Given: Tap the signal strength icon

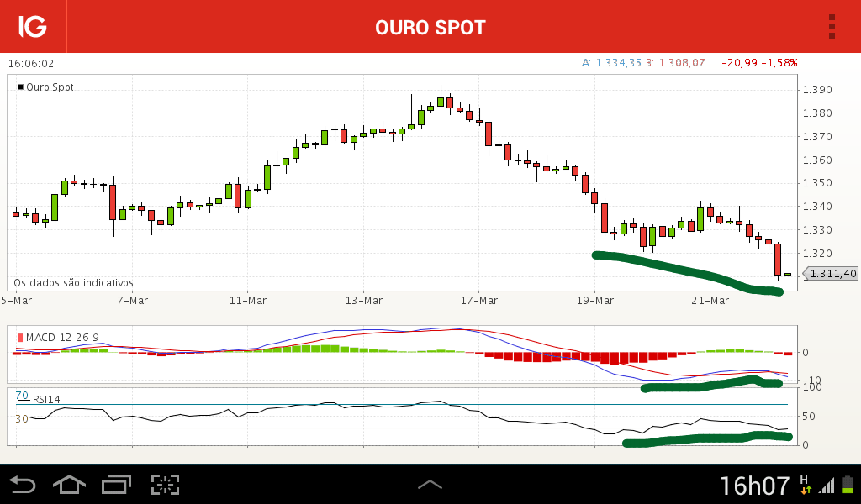Looking at the screenshot, I should point(827,486).
